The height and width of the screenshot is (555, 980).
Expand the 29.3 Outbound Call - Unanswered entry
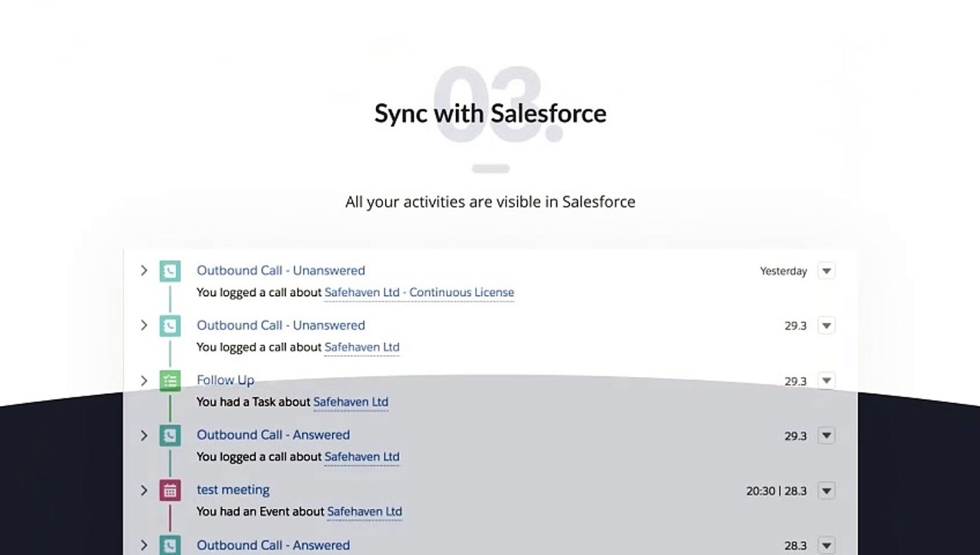[x=143, y=325]
